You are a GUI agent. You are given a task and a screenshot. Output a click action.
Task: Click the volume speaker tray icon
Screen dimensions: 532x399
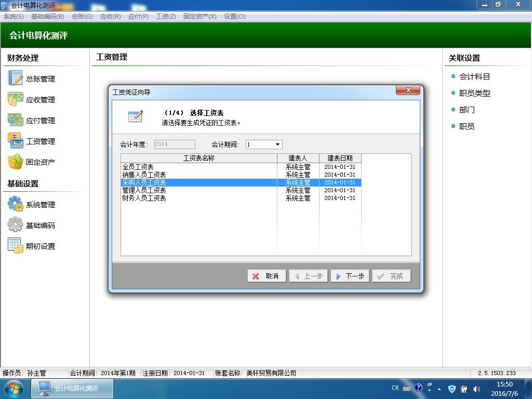coord(476,389)
